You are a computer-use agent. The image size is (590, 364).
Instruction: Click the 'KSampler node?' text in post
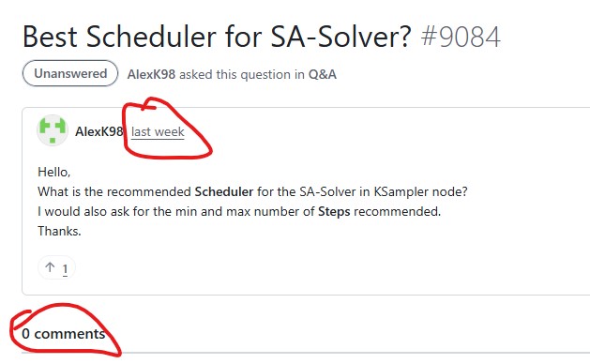click(420, 191)
